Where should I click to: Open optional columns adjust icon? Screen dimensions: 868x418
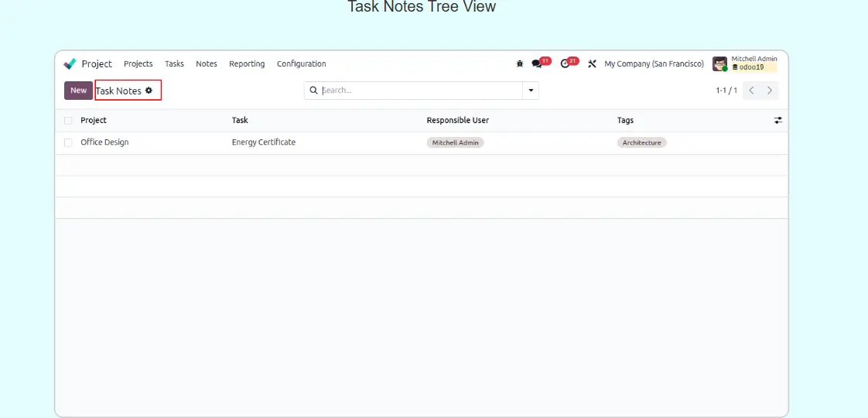(x=777, y=121)
